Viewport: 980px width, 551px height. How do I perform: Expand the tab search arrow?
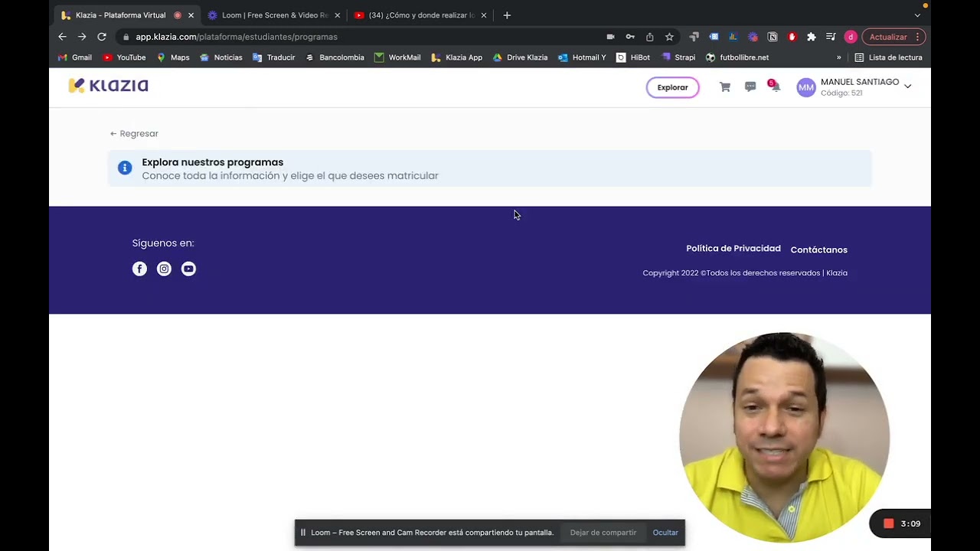click(x=917, y=15)
